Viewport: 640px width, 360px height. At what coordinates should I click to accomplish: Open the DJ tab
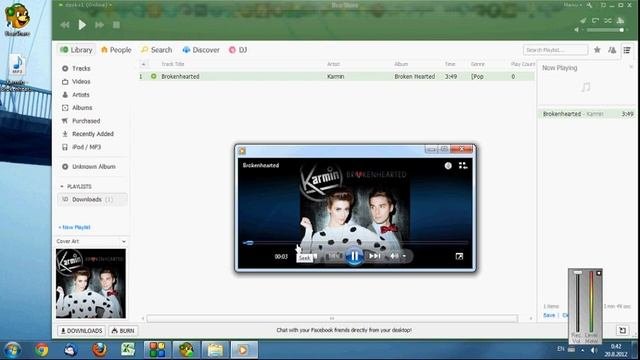pos(238,50)
